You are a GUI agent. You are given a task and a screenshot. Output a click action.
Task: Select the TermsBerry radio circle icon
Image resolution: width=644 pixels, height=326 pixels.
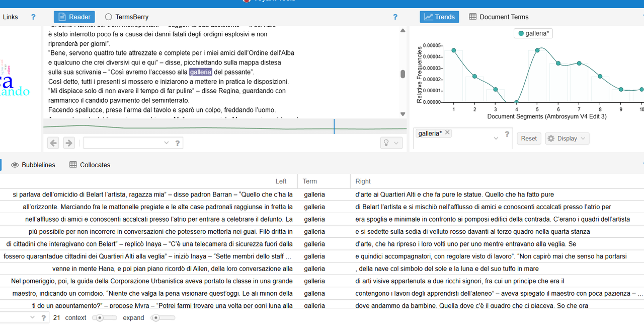tap(109, 17)
